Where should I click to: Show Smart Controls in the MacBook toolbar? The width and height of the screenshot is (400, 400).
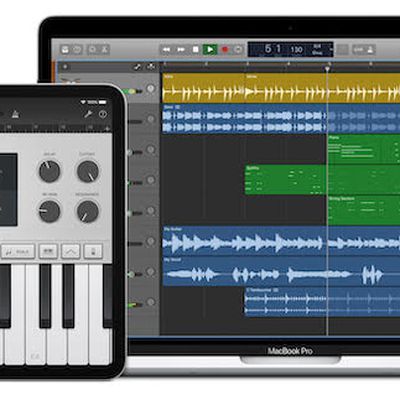click(x=92, y=50)
